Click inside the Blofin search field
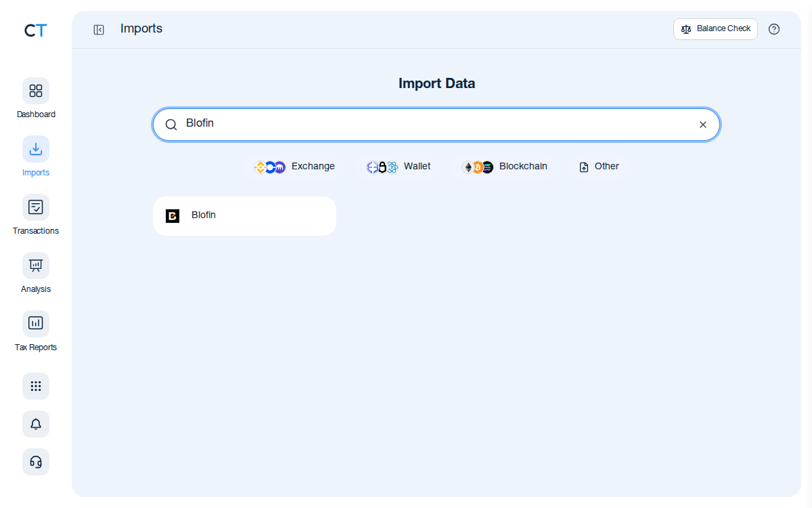Viewport: 812px width, 508px height. [436, 125]
